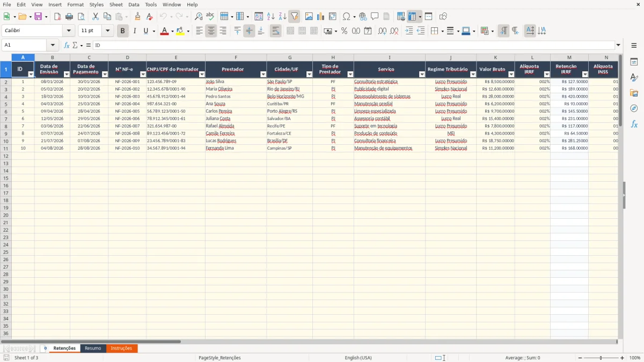644x362 pixels.
Task: Toggle Wrap Text button
Action: tap(276, 31)
